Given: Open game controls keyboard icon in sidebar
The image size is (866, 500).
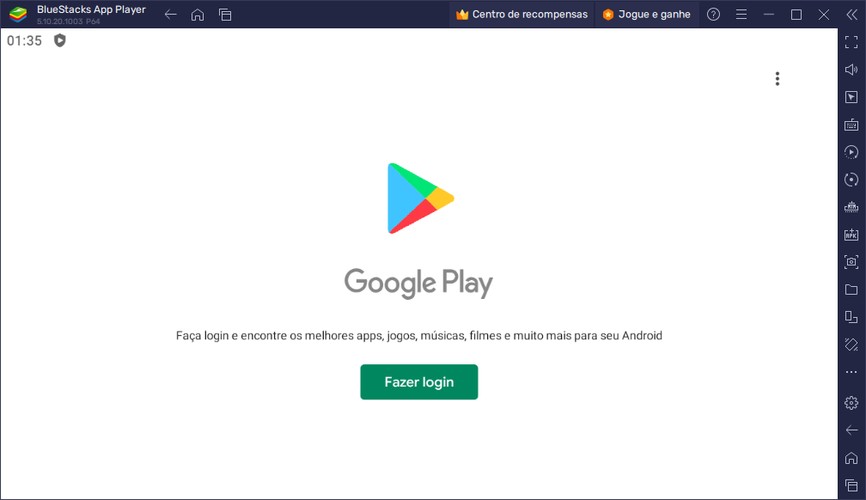Looking at the screenshot, I should coord(851,125).
